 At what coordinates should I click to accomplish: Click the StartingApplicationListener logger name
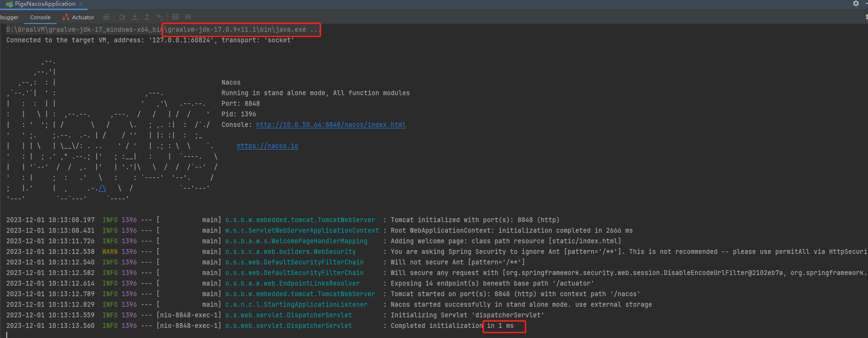(x=296, y=305)
